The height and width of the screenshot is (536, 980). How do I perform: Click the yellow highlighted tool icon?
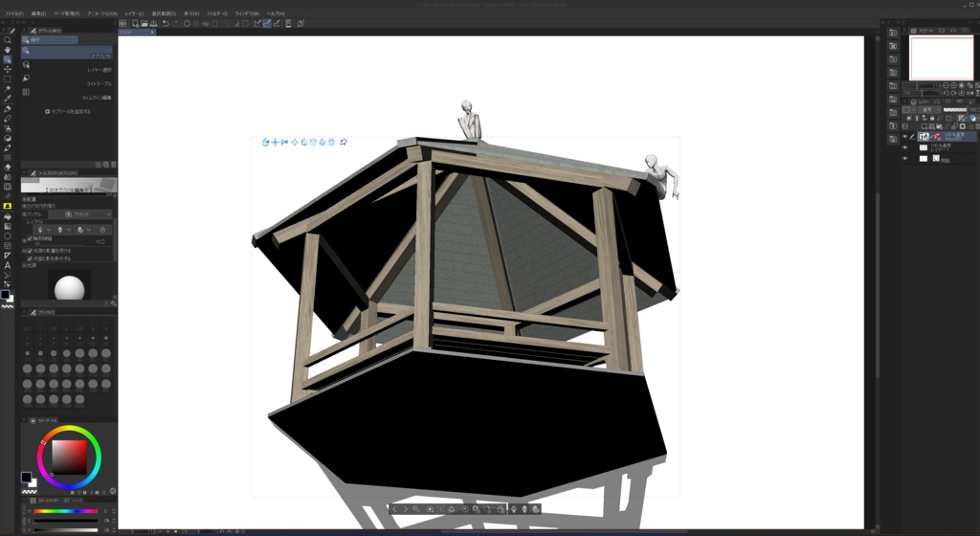click(x=8, y=206)
